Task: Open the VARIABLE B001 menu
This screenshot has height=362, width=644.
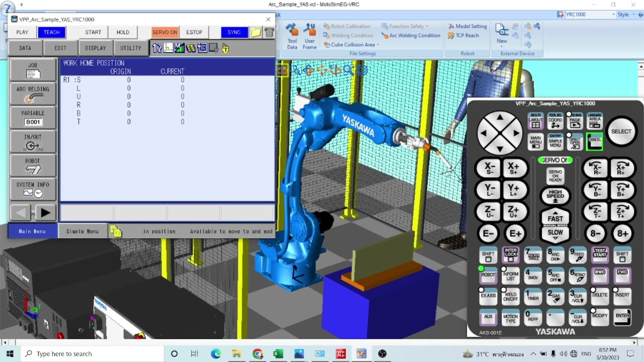Action: click(x=33, y=118)
